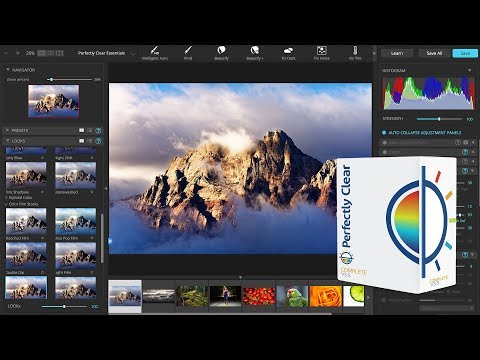Adjust the Strength slider
The height and width of the screenshot is (360, 480).
[x=439, y=119]
